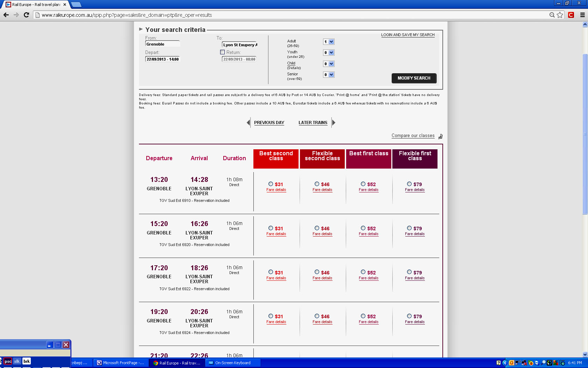Close the Rail Europe browser tab
The width and height of the screenshot is (588, 368).
click(65, 5)
